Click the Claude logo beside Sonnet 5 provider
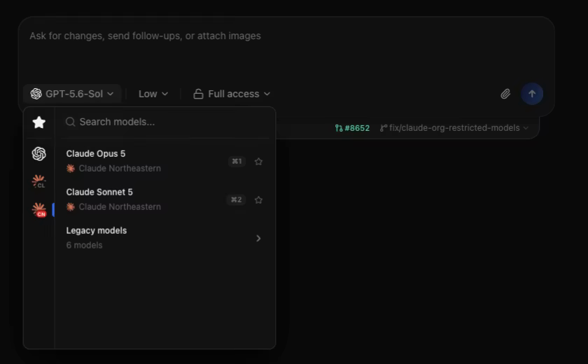The width and height of the screenshot is (588, 364). (x=71, y=206)
